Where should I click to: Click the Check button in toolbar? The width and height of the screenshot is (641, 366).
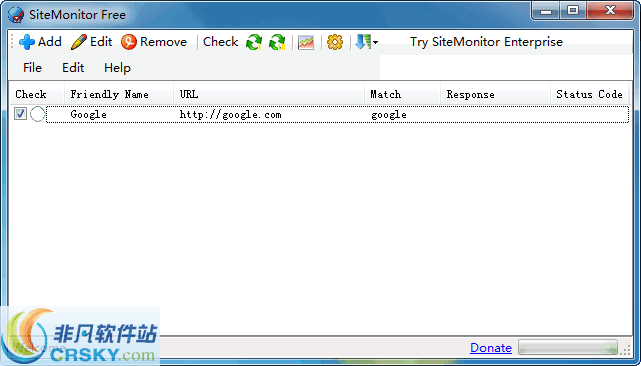[x=220, y=42]
